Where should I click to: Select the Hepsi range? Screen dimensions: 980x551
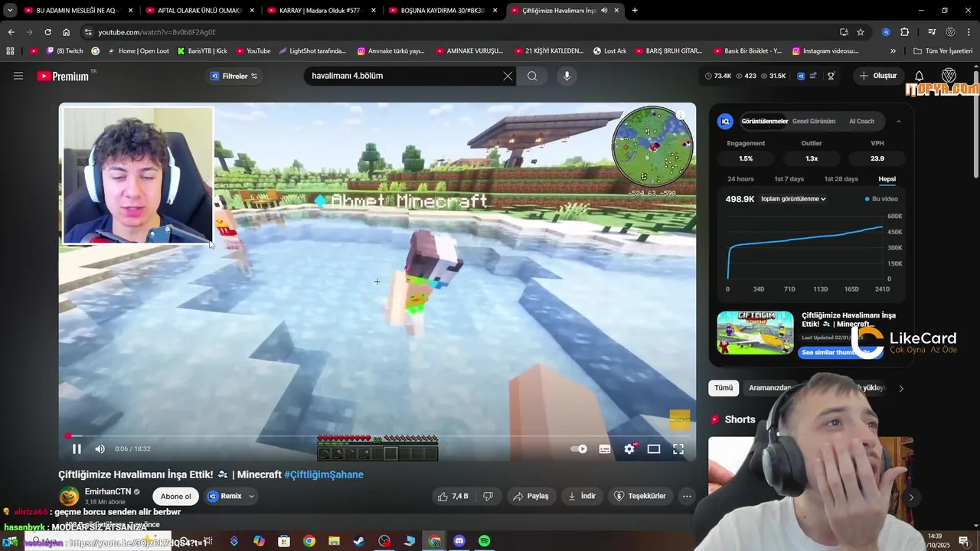(887, 179)
